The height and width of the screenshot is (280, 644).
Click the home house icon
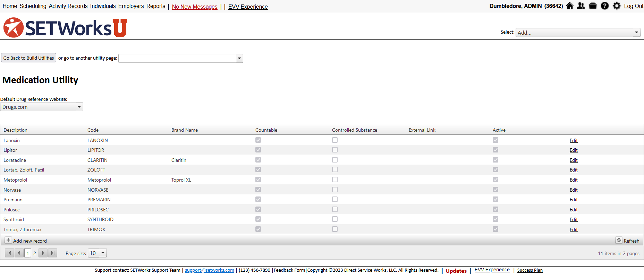click(x=569, y=6)
